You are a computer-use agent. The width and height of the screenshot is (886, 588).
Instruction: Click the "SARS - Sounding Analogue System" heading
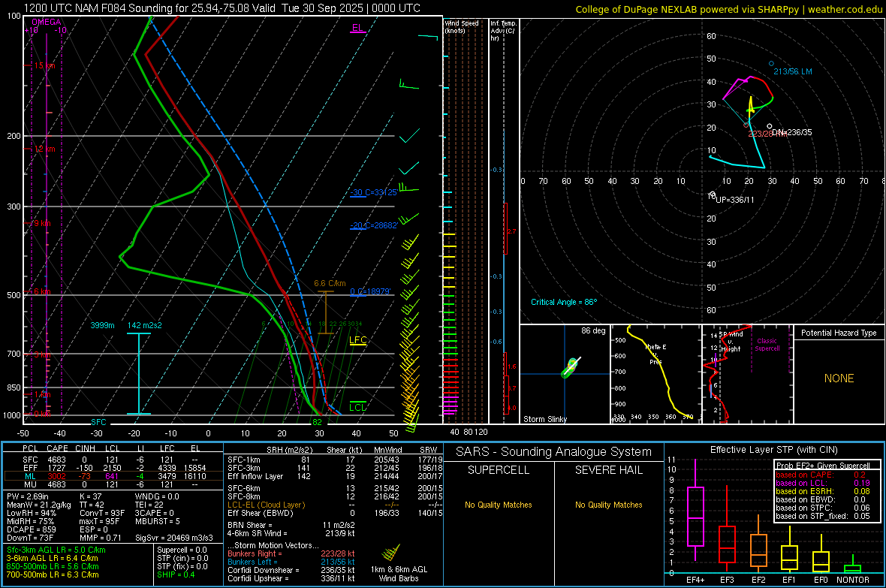(x=553, y=452)
